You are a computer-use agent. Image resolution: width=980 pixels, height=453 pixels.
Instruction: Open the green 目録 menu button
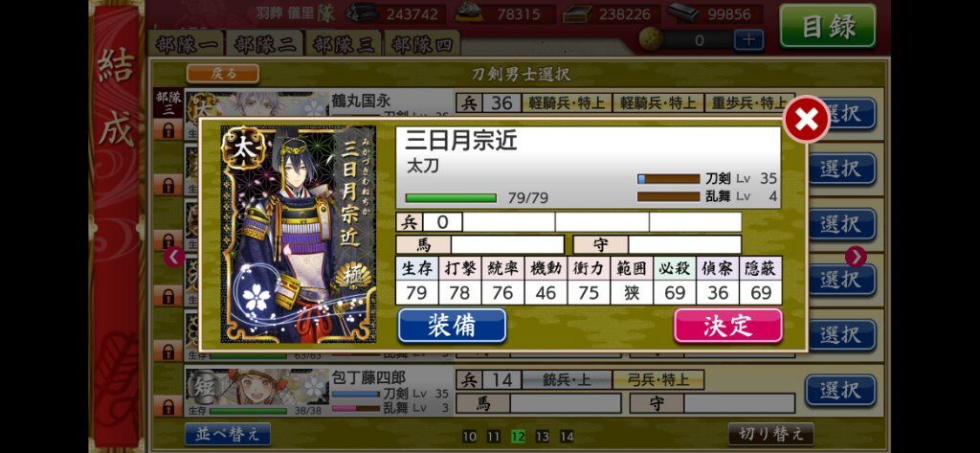click(x=828, y=26)
